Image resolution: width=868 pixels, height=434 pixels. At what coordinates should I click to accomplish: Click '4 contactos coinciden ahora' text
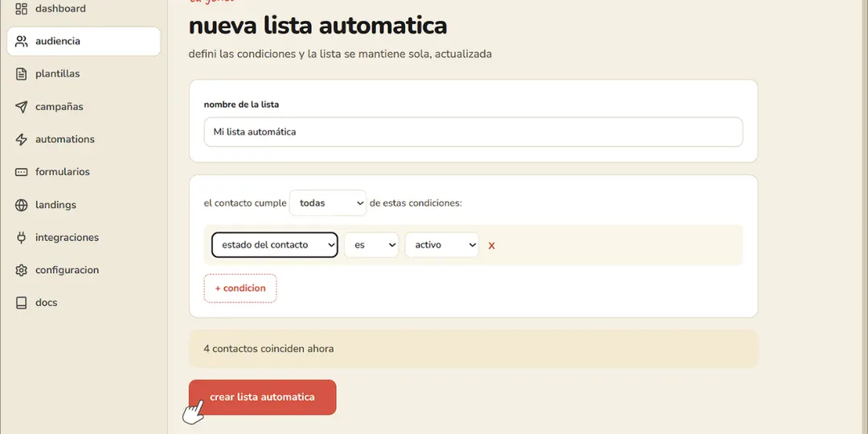pos(268,349)
